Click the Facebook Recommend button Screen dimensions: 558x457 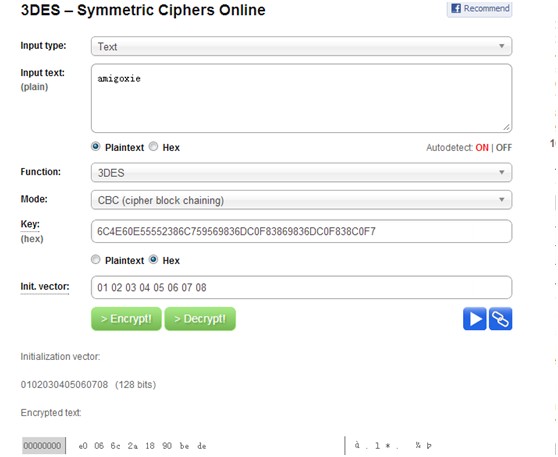coord(479,9)
